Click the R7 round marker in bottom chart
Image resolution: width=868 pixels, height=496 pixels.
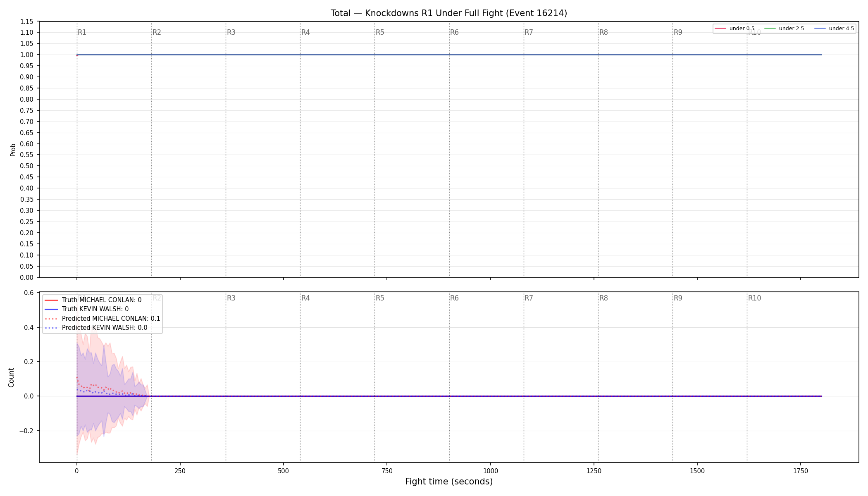[529, 298]
